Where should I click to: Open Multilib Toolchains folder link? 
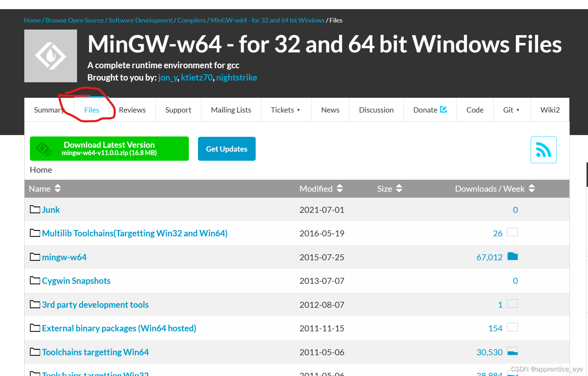(x=135, y=233)
